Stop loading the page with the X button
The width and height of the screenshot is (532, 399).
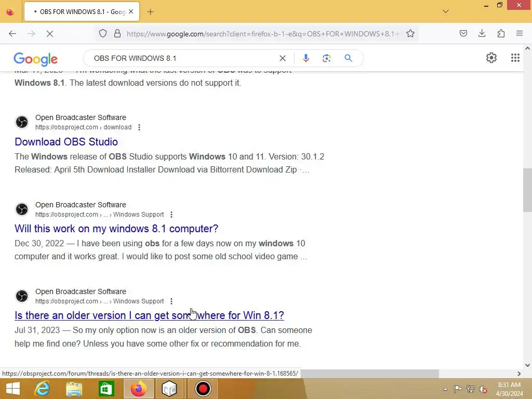[x=49, y=34]
